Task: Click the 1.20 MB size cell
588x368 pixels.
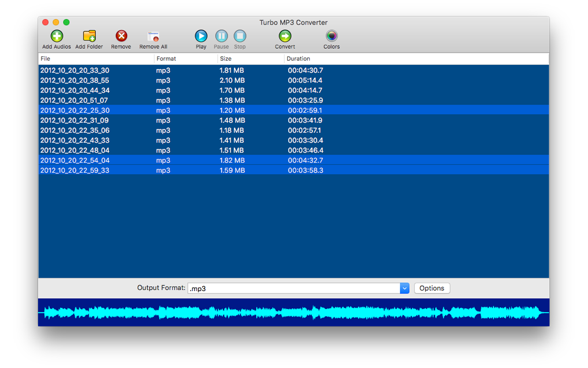Action: click(x=232, y=110)
